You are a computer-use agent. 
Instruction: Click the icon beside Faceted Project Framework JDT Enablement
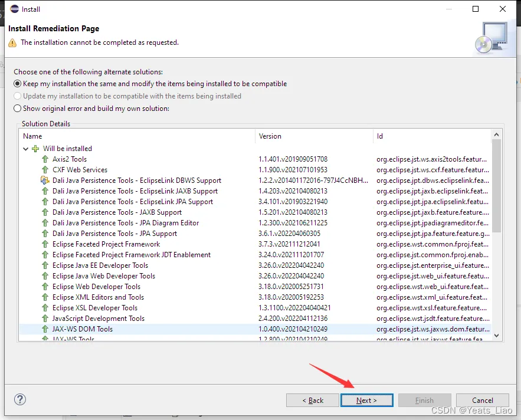(45, 255)
